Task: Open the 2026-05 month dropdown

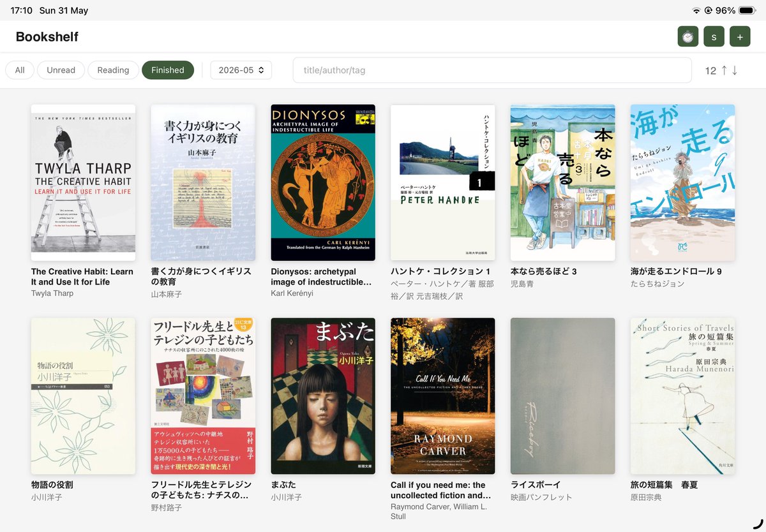Action: coord(241,70)
